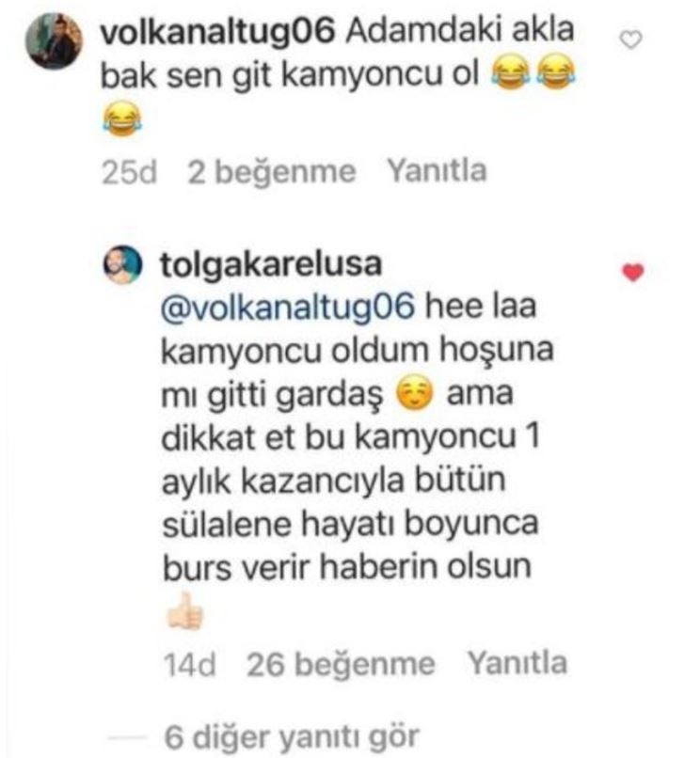Unlike tolgakarelusa's reply via the red heart
The width and height of the screenshot is (700, 758).
point(633,272)
